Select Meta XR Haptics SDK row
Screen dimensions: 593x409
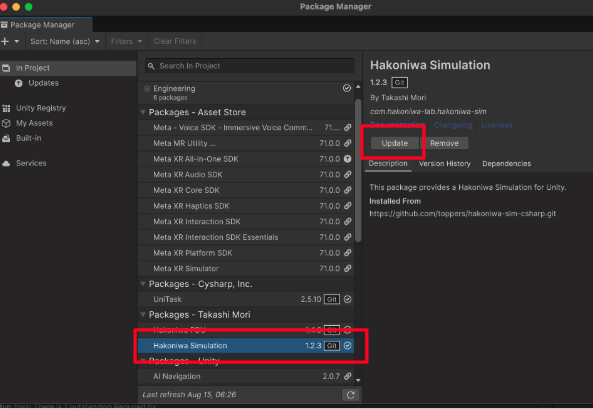pyautogui.click(x=246, y=206)
